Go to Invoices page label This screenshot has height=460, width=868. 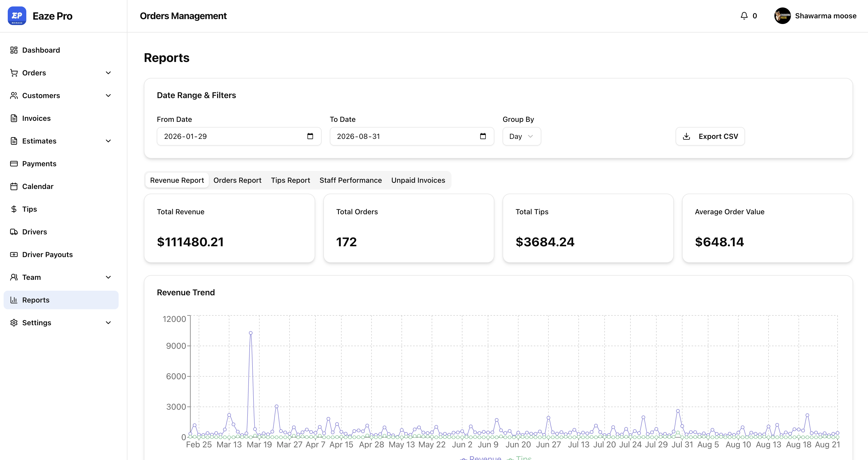[x=36, y=118]
